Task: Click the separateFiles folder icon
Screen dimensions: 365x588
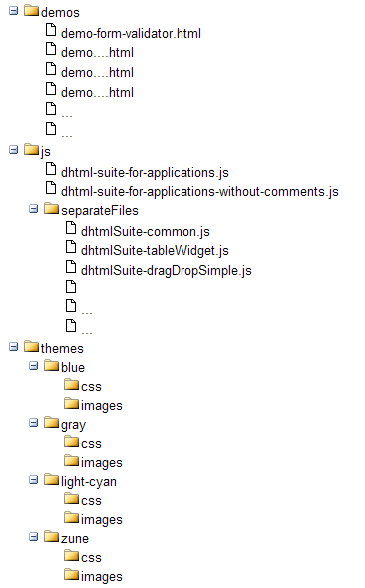Action: (51, 208)
